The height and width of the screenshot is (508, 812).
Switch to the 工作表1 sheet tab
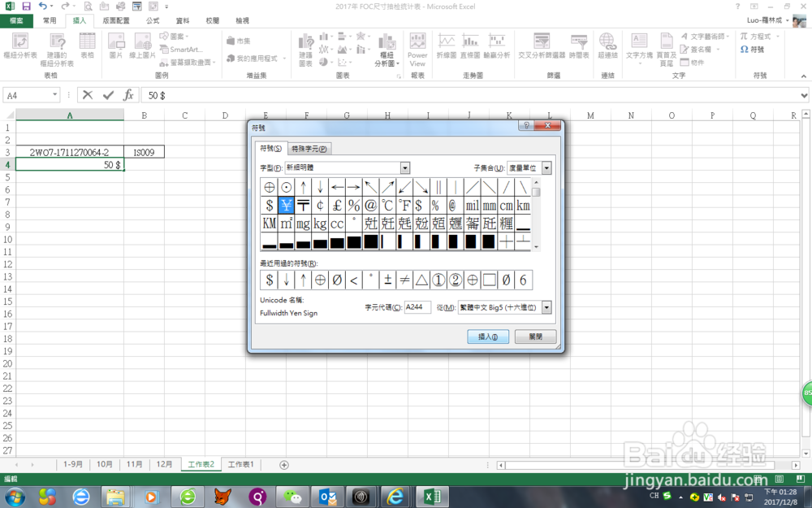tap(241, 464)
